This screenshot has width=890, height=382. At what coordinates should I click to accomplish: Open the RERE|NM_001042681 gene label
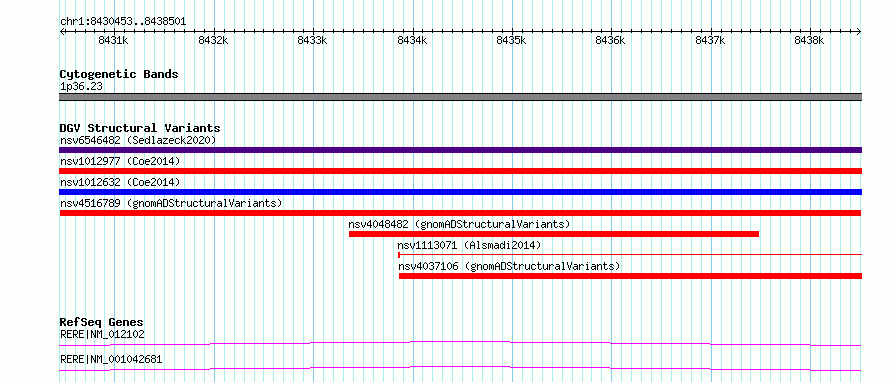point(111,359)
